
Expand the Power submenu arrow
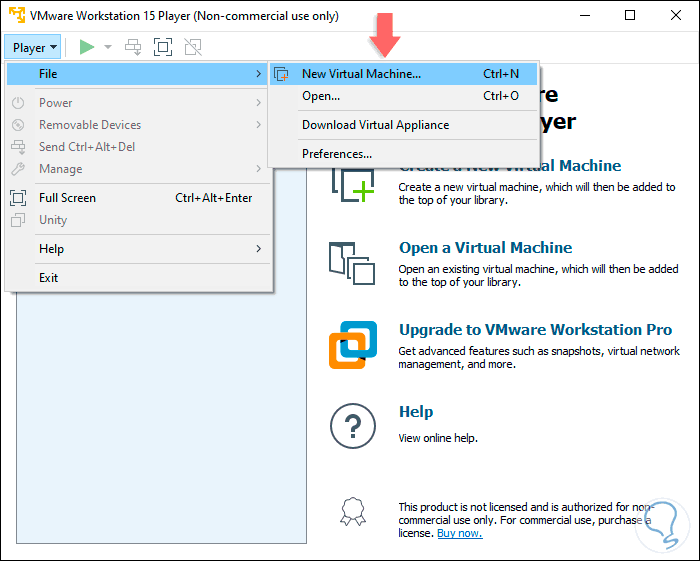click(258, 103)
